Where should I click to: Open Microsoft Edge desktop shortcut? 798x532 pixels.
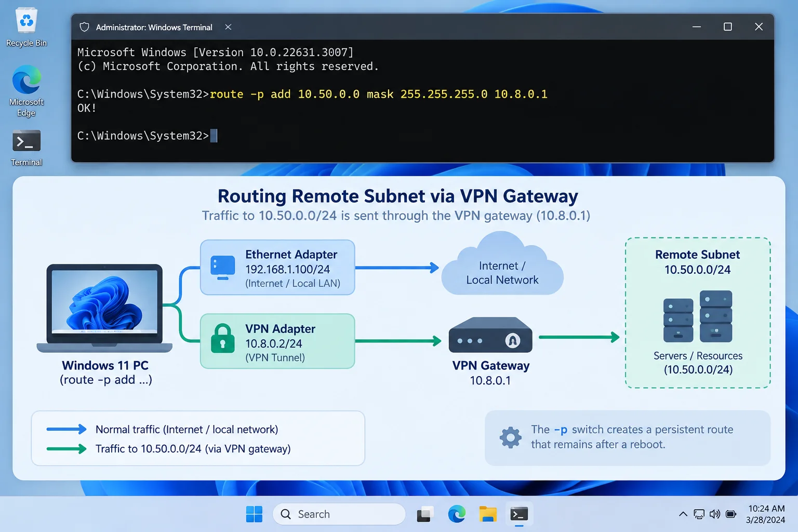tap(26, 91)
